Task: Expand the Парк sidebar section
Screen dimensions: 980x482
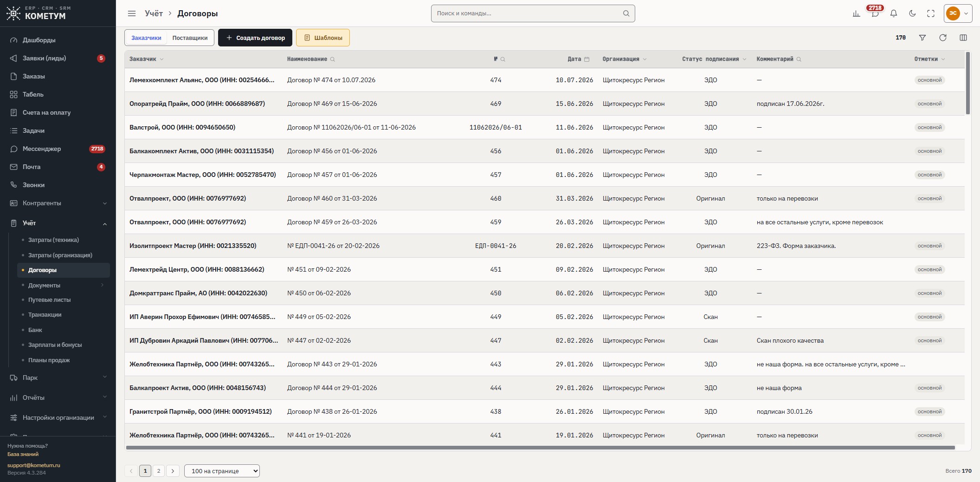Action: [58, 378]
